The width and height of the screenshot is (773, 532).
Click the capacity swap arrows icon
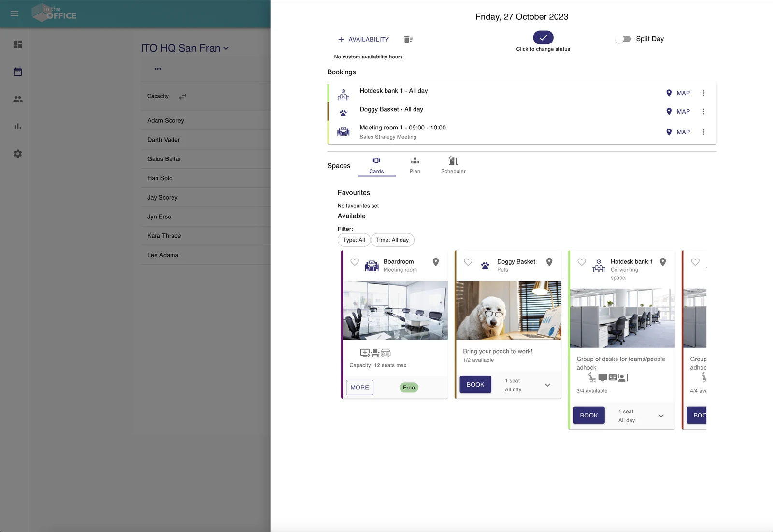pyautogui.click(x=183, y=97)
